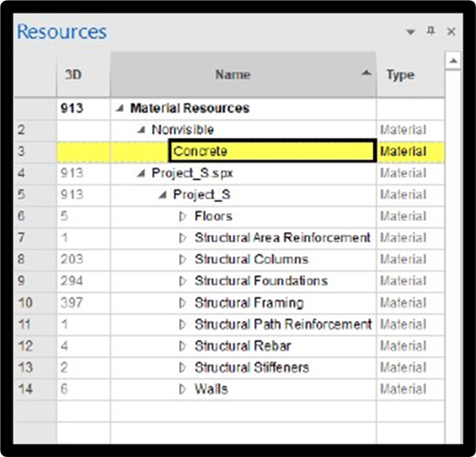
Task: Expand the Structural Framing node
Action: 183,303
